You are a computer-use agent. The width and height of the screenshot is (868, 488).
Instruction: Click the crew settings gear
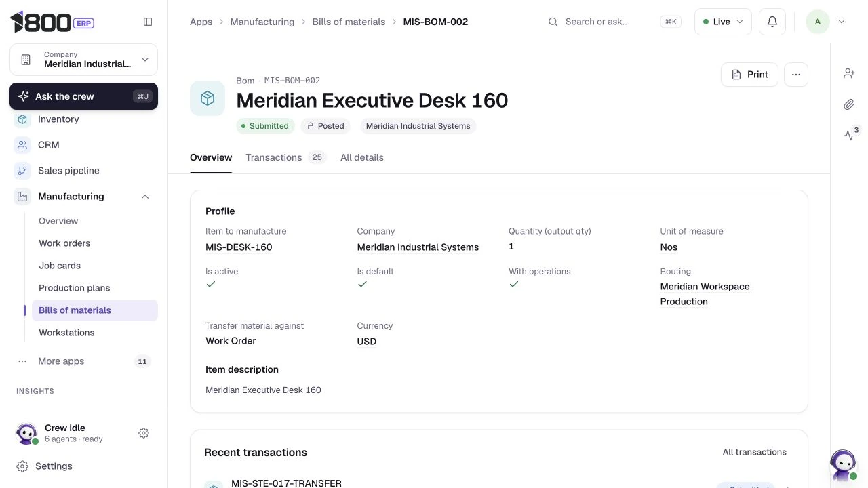coord(144,433)
